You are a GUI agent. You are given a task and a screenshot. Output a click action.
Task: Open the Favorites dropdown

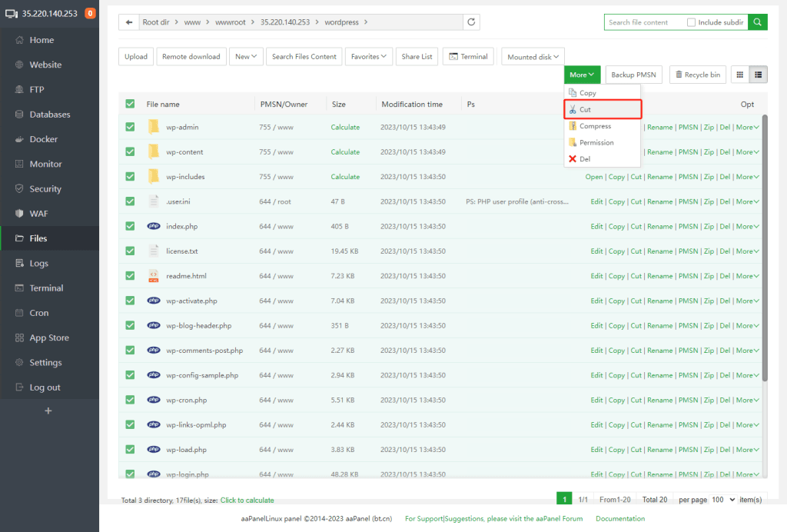(x=370, y=56)
